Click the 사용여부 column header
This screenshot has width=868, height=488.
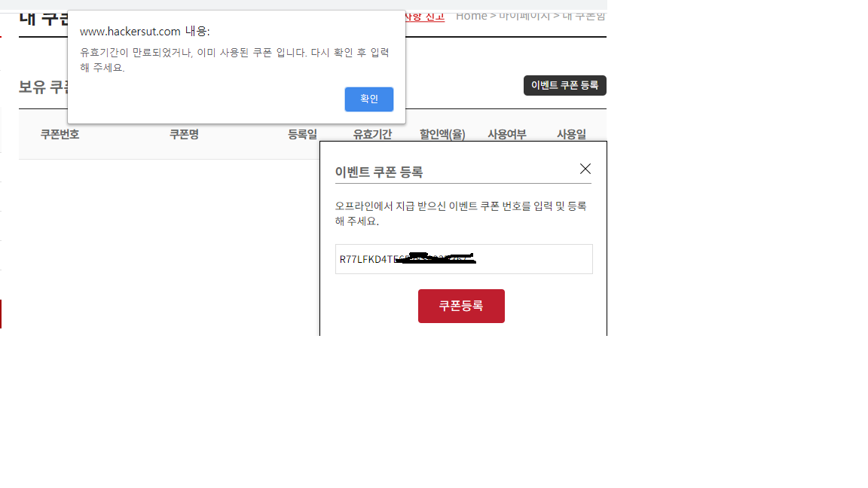click(x=507, y=135)
